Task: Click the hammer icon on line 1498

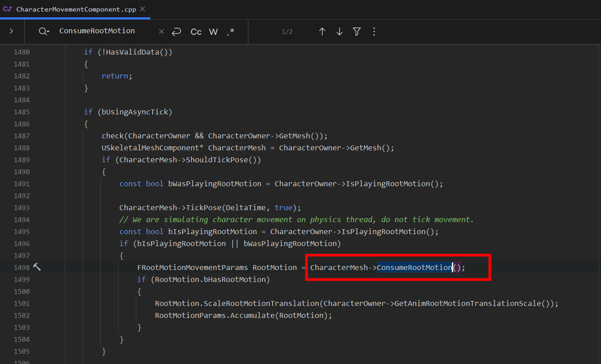Action: pyautogui.click(x=37, y=267)
